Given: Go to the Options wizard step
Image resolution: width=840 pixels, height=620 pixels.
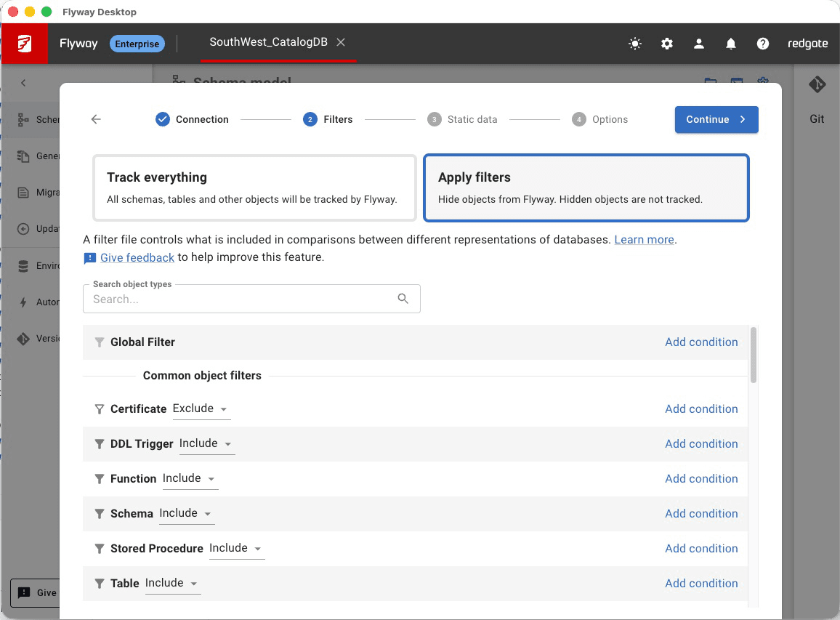Looking at the screenshot, I should tap(599, 119).
